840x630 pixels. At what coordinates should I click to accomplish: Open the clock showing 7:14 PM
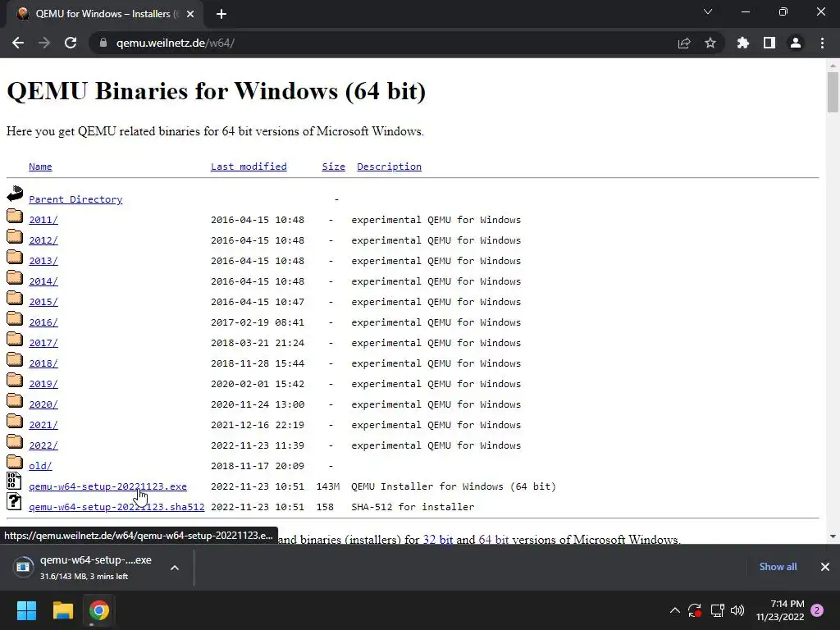tap(780, 610)
